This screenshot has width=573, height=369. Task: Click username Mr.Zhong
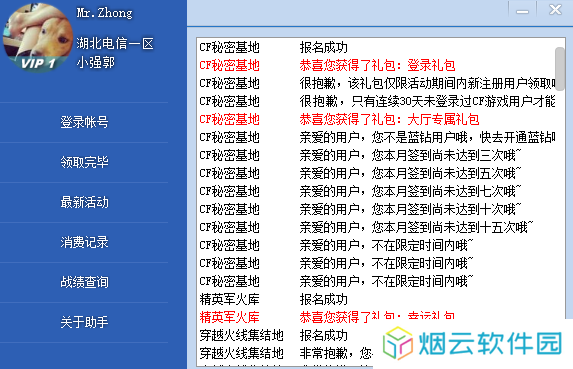pyautogui.click(x=105, y=13)
